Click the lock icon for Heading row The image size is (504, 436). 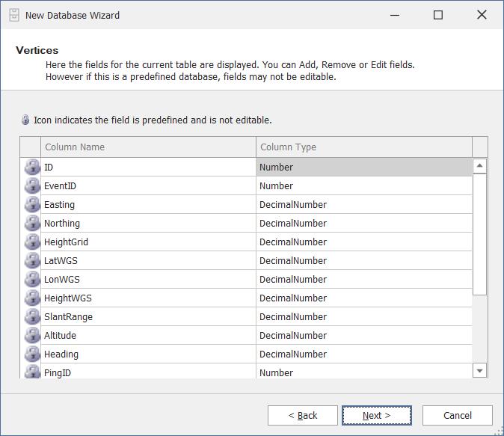tap(32, 354)
